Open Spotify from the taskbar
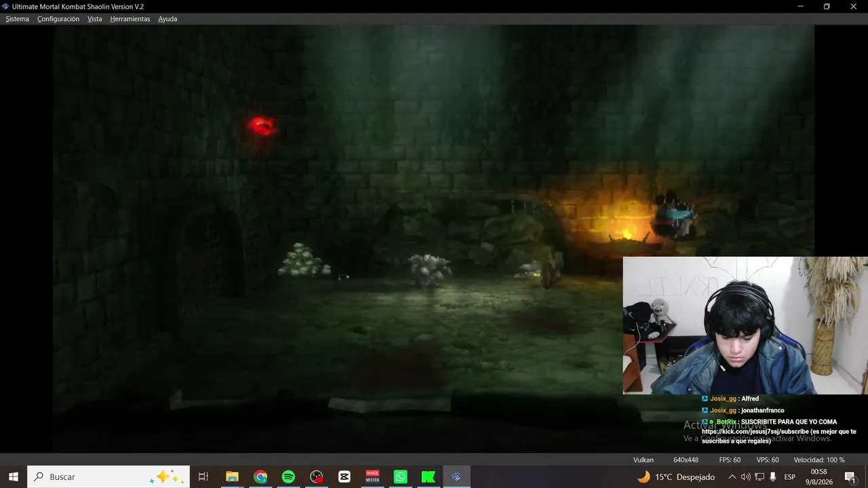Image resolution: width=868 pixels, height=488 pixels. point(288,477)
